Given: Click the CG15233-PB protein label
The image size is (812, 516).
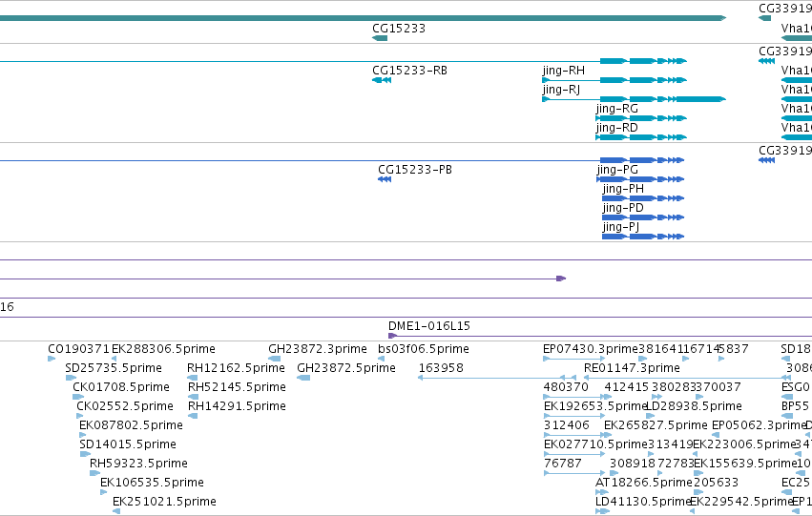Looking at the screenshot, I should (415, 170).
